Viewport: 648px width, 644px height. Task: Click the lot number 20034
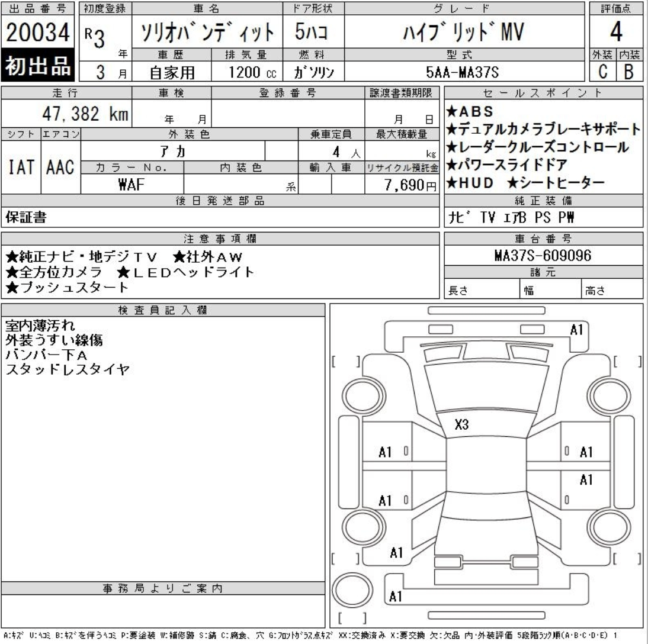click(x=37, y=32)
